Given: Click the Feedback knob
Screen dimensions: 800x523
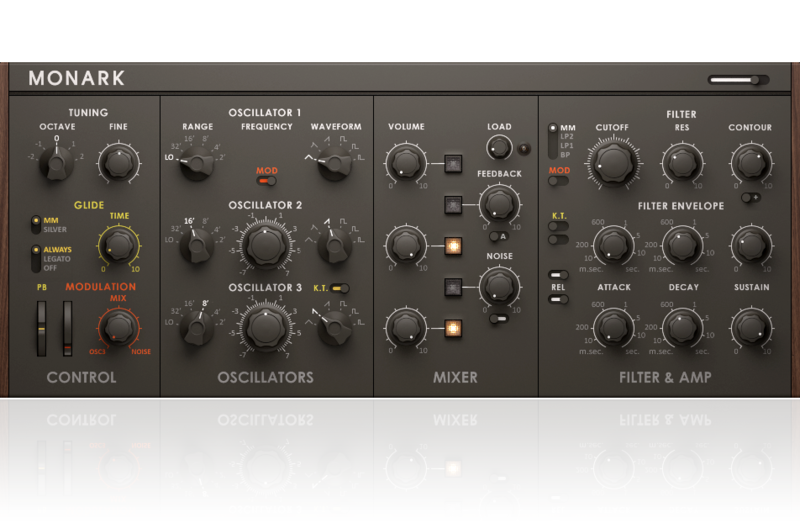Looking at the screenshot, I should [x=499, y=205].
